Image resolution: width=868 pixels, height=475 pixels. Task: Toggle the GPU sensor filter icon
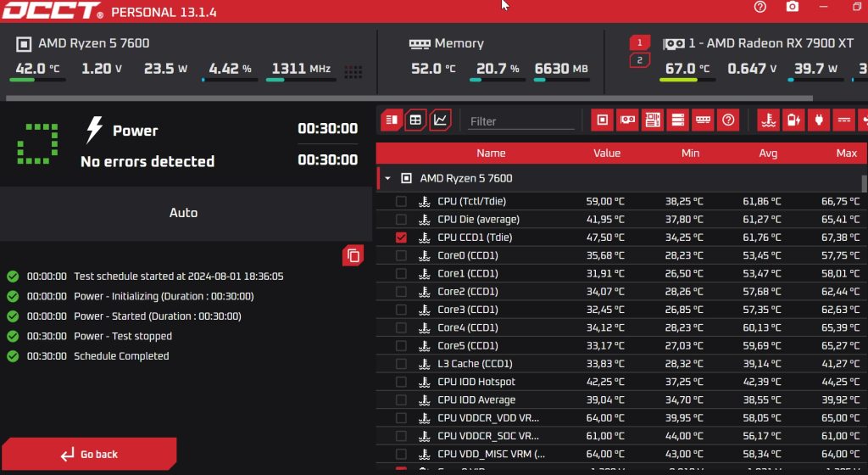coord(627,120)
